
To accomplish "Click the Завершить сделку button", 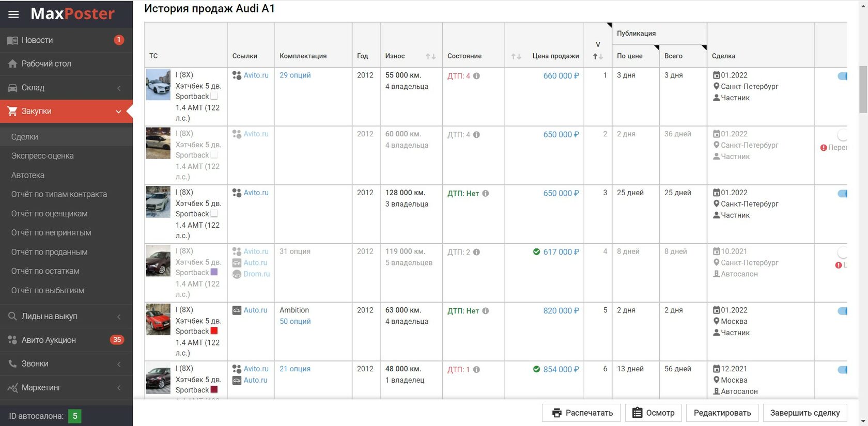I will click(x=805, y=413).
